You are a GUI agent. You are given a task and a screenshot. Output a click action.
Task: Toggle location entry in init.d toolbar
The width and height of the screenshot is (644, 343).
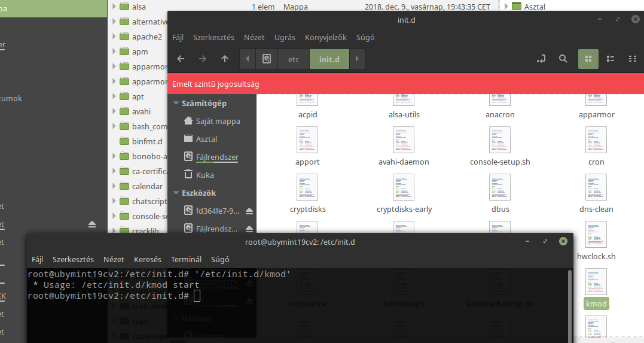point(541,59)
